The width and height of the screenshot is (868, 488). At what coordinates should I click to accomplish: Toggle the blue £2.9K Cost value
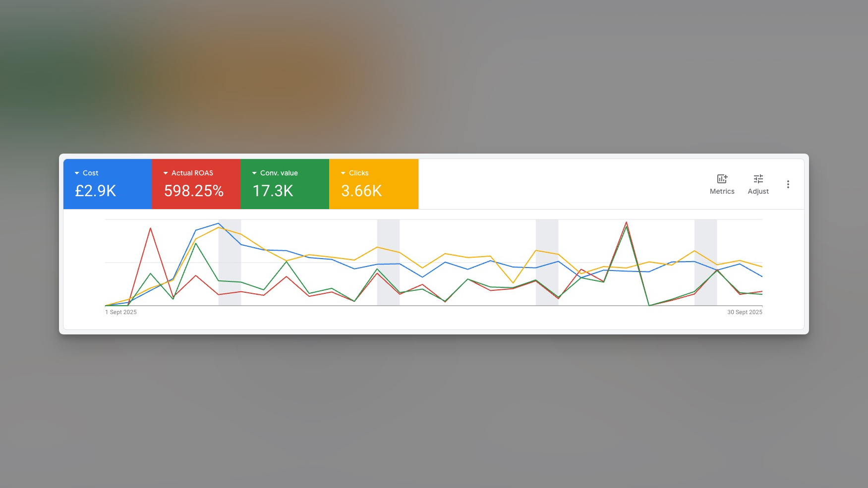coord(95,191)
